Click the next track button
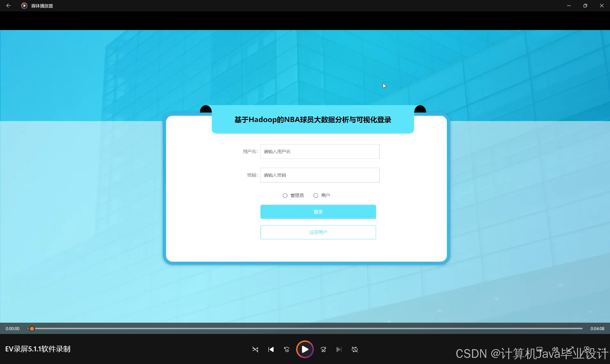610x364 pixels. 339,349
